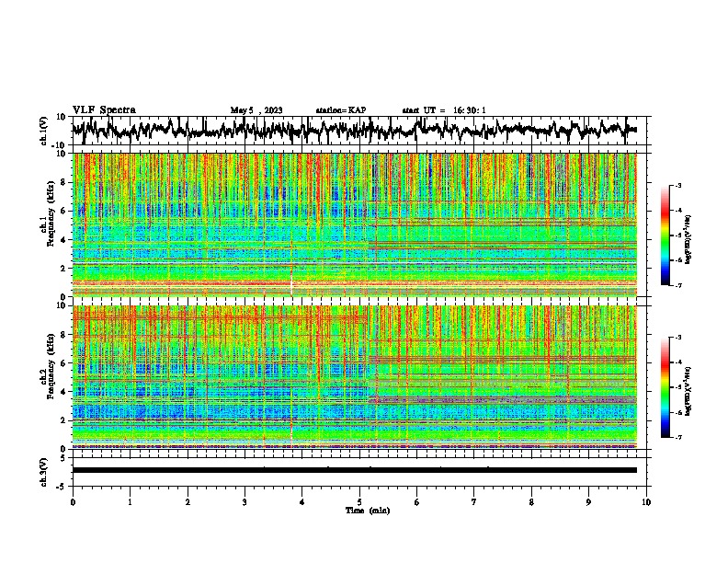Click the 'VLF Spectra' title text
This screenshot has width=728, height=563.
(104, 110)
